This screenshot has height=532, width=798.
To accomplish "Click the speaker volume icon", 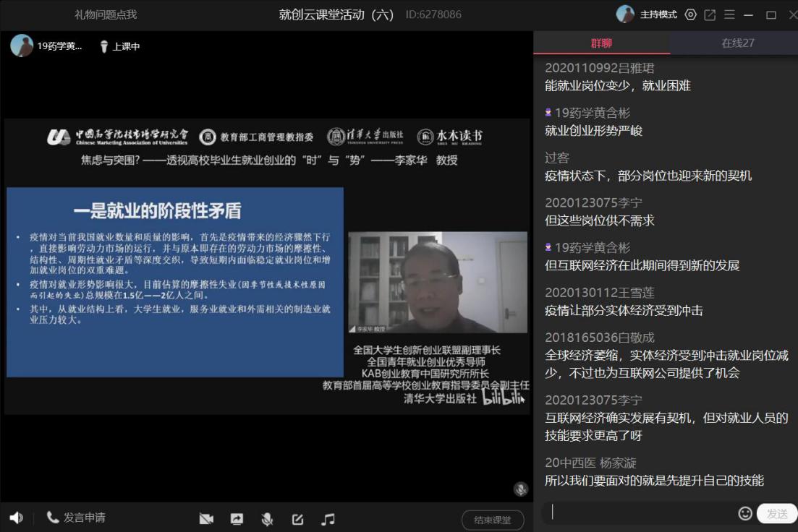I will [16, 518].
